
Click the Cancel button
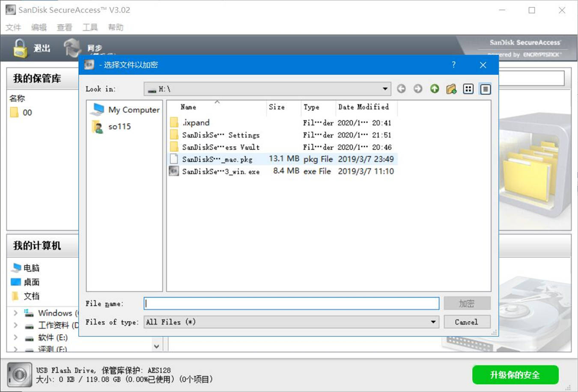(467, 322)
